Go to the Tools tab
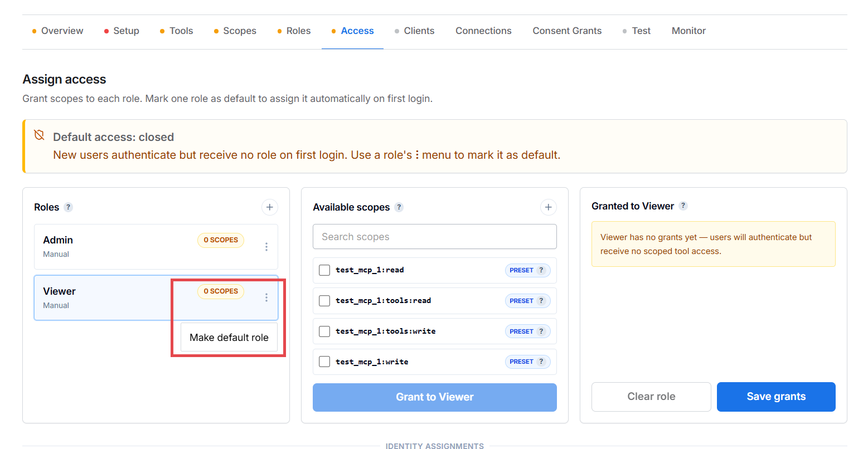The image size is (868, 449). pos(176,31)
